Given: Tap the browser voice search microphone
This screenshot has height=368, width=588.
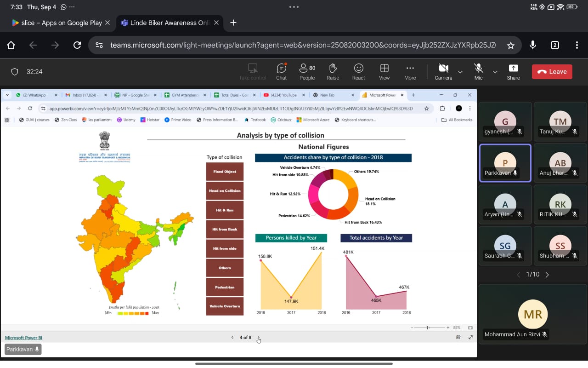Looking at the screenshot, I should point(533,45).
